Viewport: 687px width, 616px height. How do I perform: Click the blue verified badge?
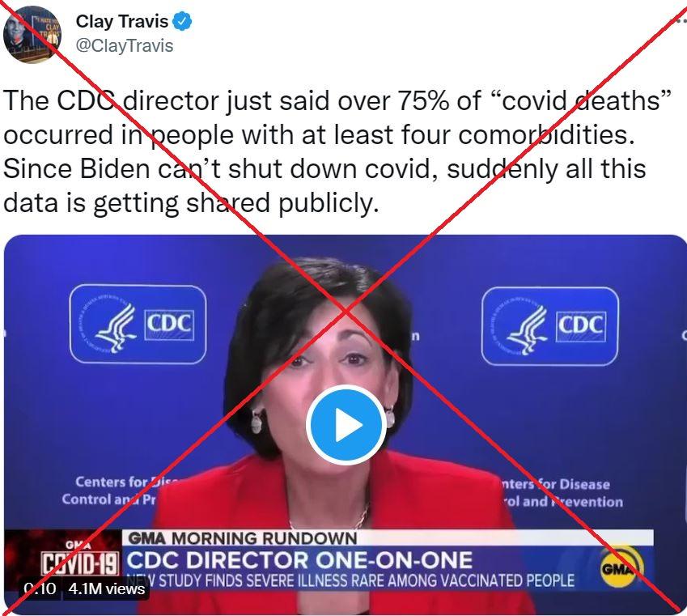183,21
